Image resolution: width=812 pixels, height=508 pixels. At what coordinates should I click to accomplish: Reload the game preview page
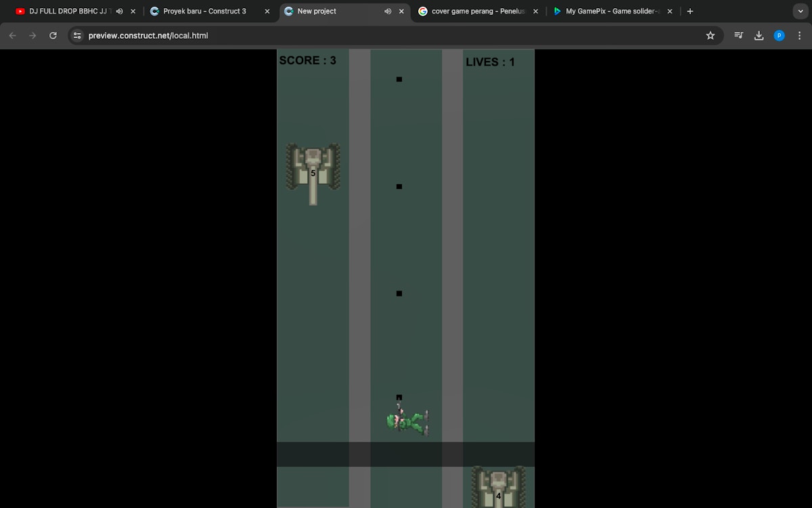(53, 35)
